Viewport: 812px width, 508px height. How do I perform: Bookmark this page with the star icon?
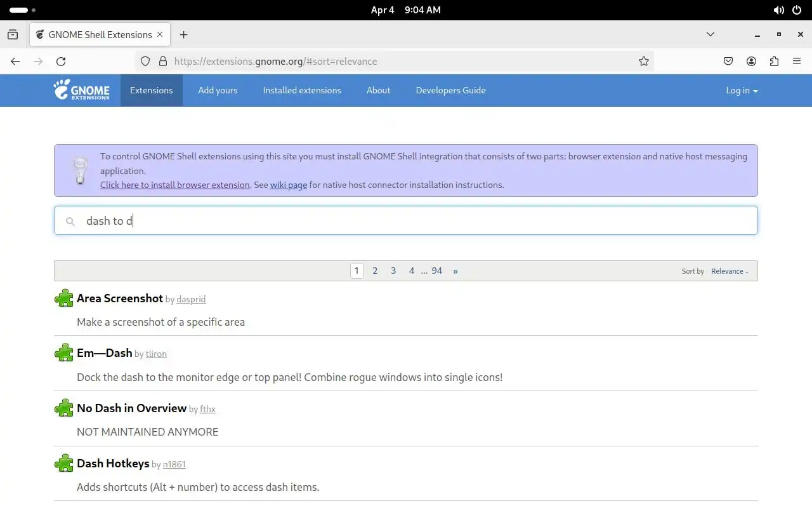click(644, 62)
